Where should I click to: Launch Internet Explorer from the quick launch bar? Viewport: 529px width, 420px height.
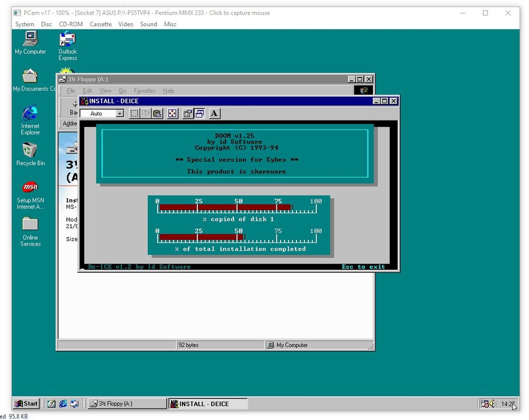point(63,403)
